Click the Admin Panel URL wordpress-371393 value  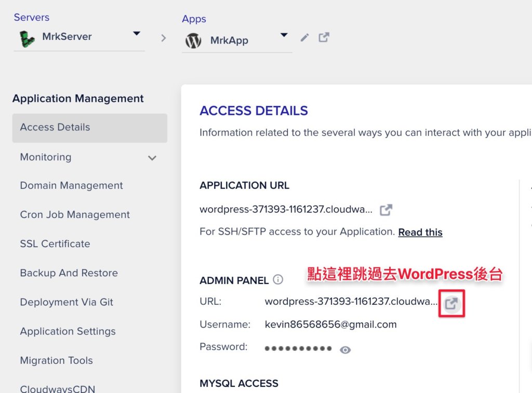(351, 302)
